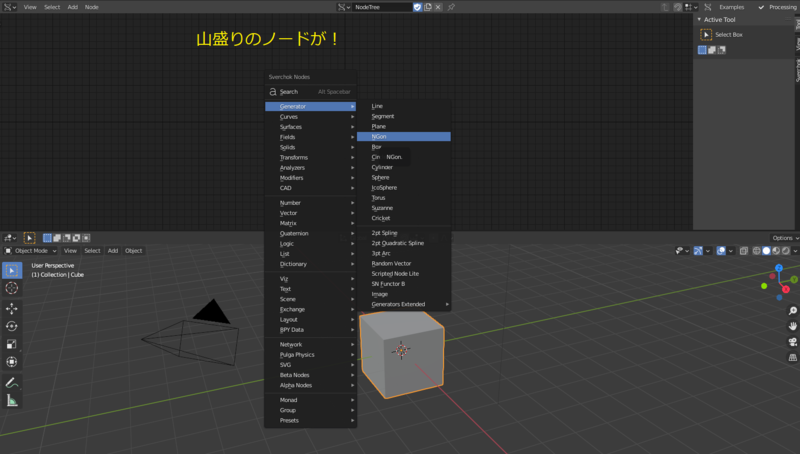Switch to Material Preview shading
Screen dimensions: 800x454
776,250
